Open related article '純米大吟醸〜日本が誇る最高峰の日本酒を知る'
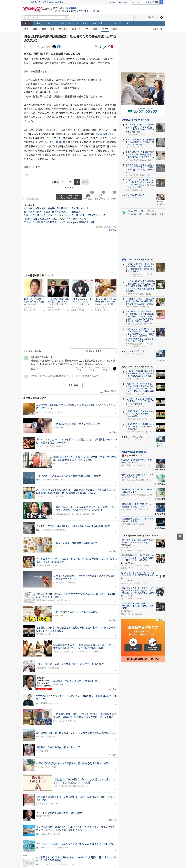Image resolution: width=186 pixels, height=868 pixels. click(56, 209)
